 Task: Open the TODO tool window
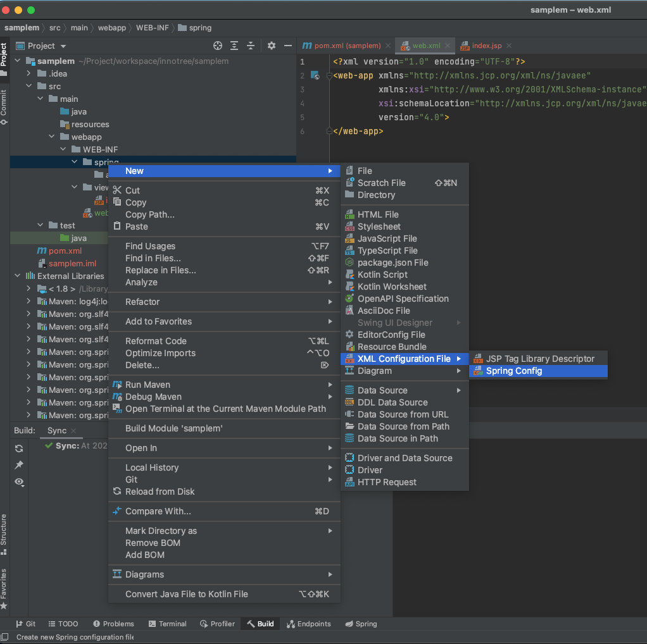click(x=63, y=624)
